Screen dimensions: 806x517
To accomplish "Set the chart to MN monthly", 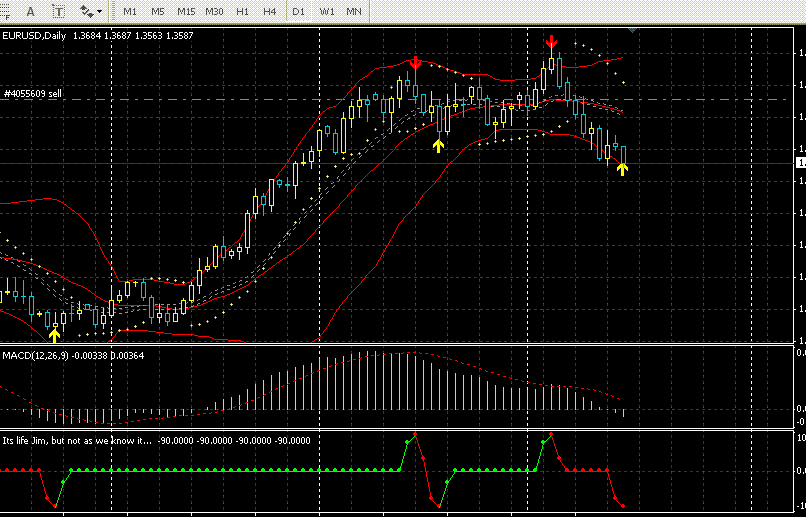I will tap(354, 11).
